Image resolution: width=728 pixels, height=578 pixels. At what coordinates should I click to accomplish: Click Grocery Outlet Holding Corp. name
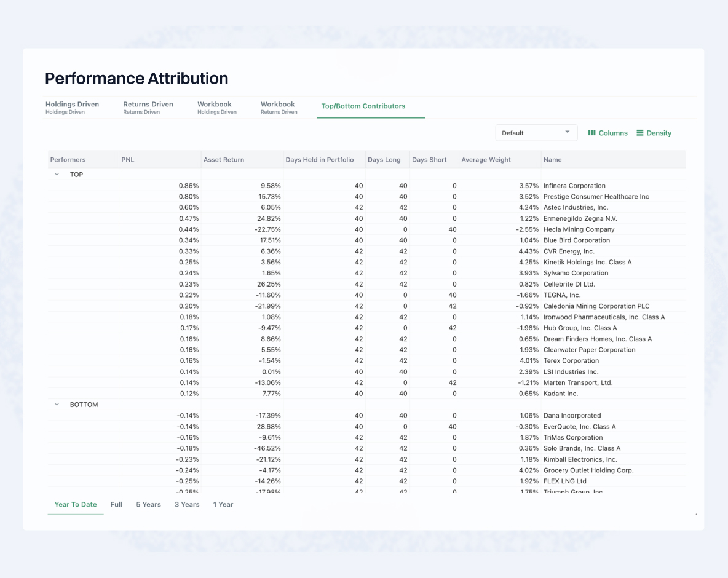tap(588, 470)
